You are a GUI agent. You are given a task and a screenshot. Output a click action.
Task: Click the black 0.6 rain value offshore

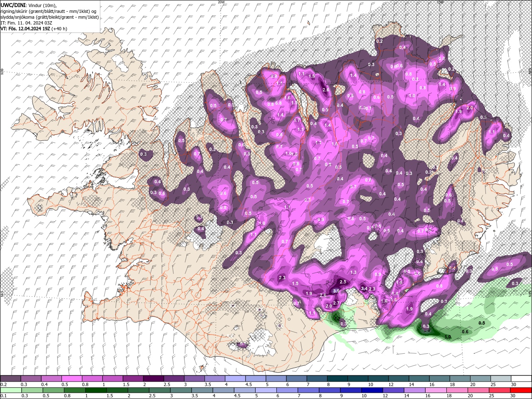point(465,332)
